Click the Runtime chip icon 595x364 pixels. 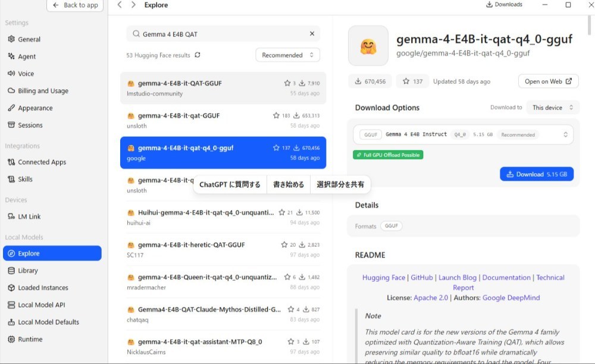click(11, 339)
